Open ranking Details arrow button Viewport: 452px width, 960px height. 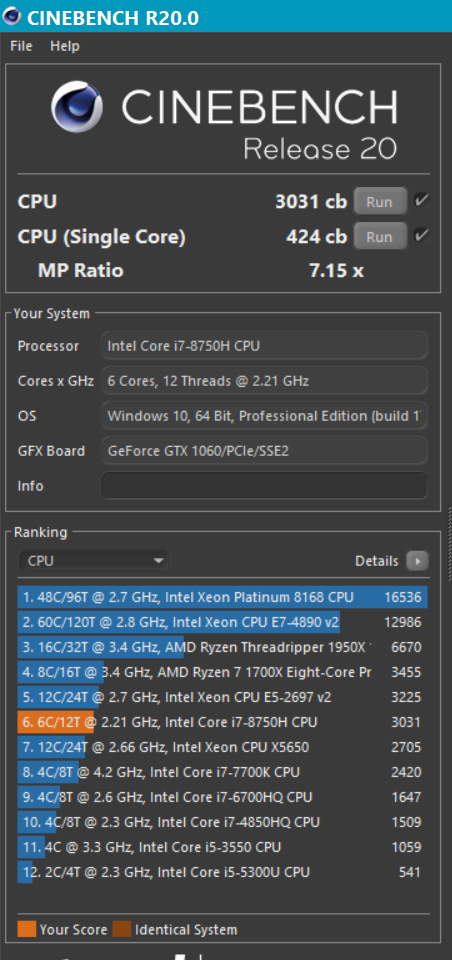(417, 560)
